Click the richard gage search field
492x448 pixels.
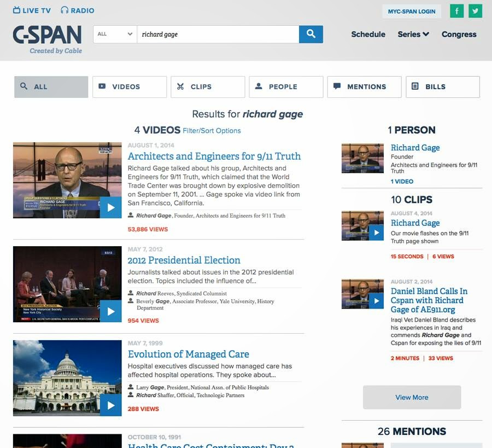click(218, 34)
